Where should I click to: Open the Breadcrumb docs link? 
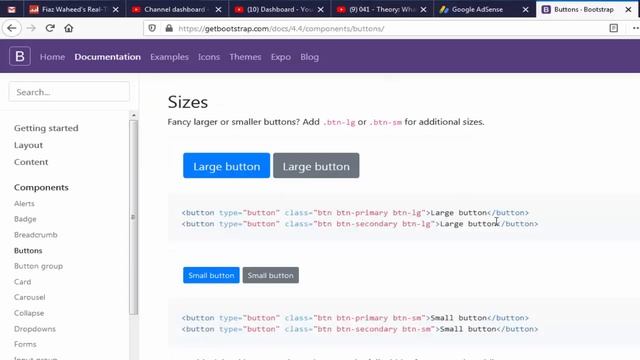tap(36, 235)
